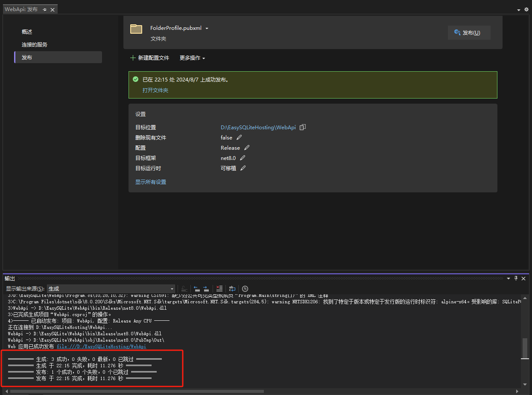Unpin the Output window
The width and height of the screenshot is (532, 395).
(x=516, y=278)
